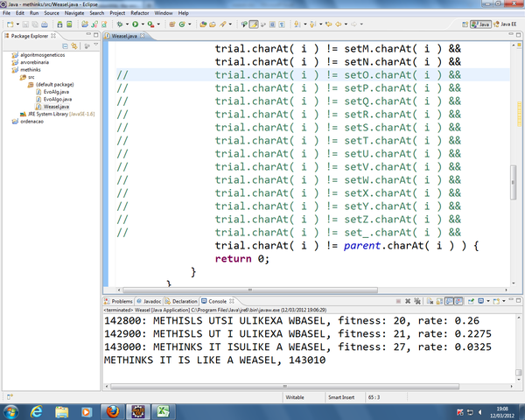Click the Windows Start button
525x420 pixels.
[x=12, y=409]
